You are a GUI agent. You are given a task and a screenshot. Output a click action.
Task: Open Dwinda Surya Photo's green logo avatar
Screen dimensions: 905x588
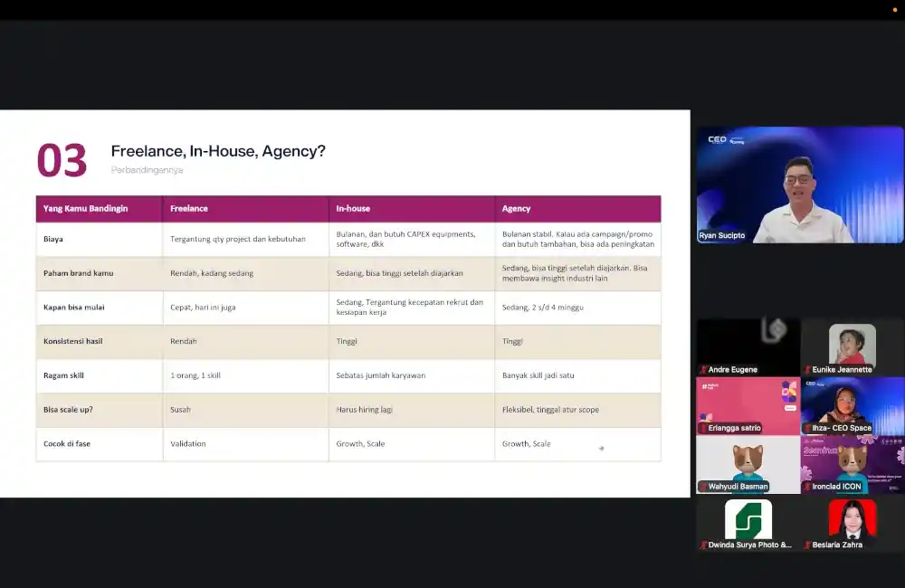pos(748,519)
